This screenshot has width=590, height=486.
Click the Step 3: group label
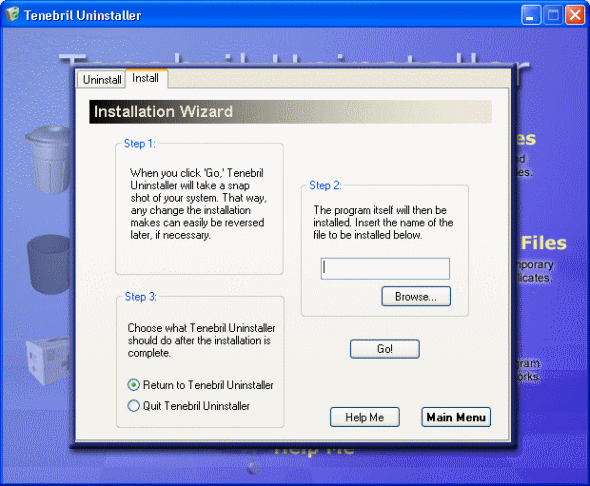[140, 297]
